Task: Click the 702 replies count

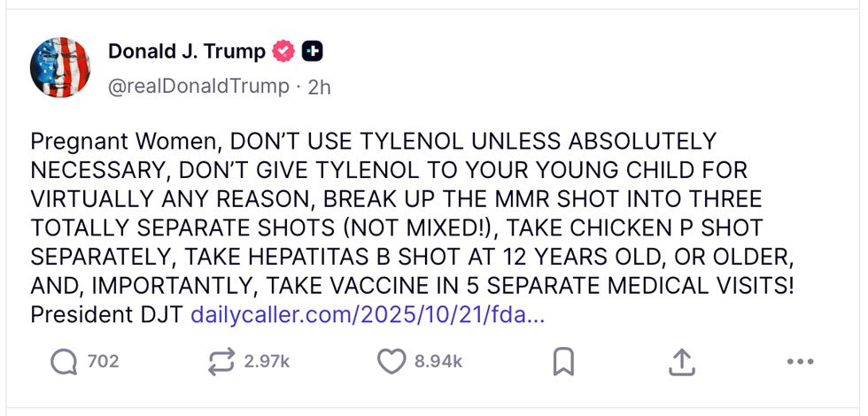Action: pyautogui.click(x=103, y=361)
